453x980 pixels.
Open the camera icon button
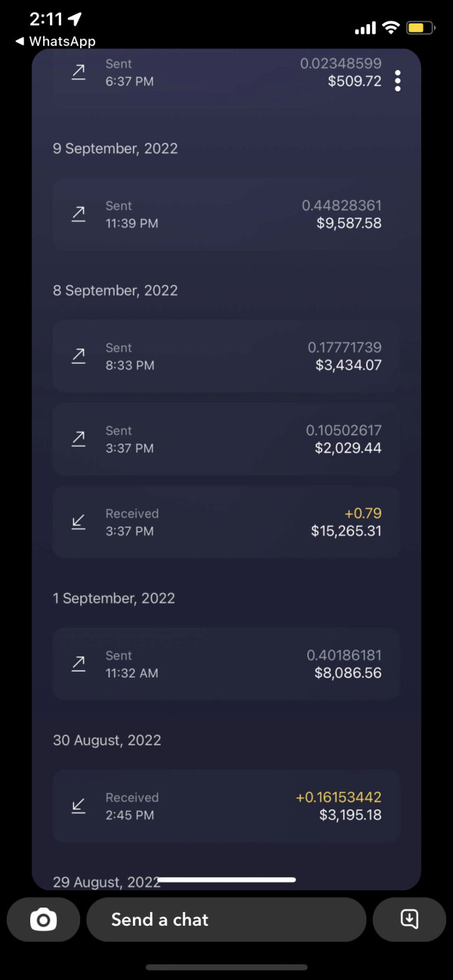coord(43,920)
